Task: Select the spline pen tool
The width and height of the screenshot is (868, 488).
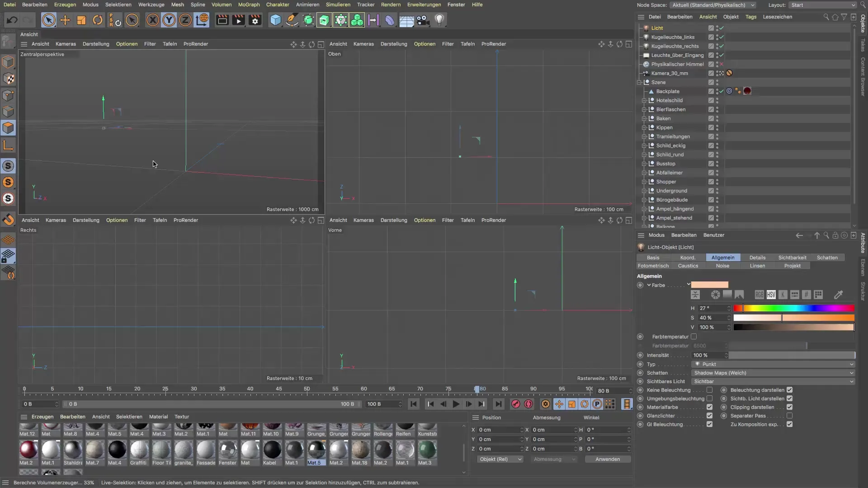Action: point(292,20)
